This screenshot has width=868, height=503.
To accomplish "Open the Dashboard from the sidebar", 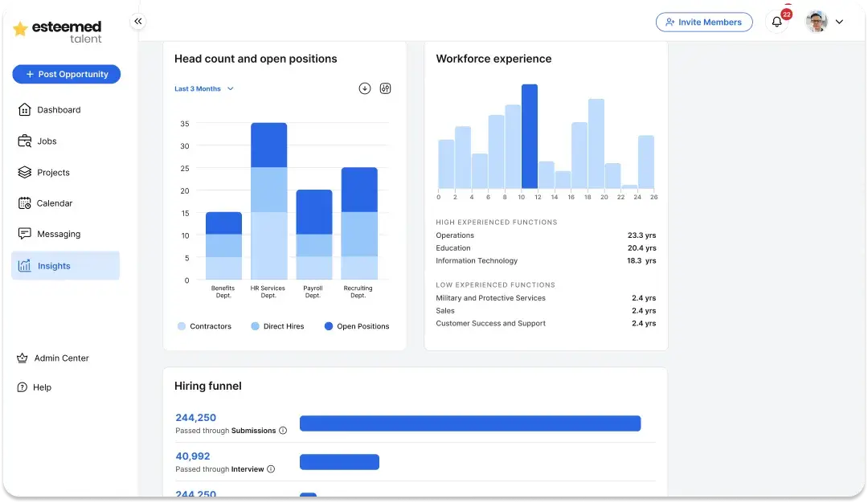I will pyautogui.click(x=58, y=109).
